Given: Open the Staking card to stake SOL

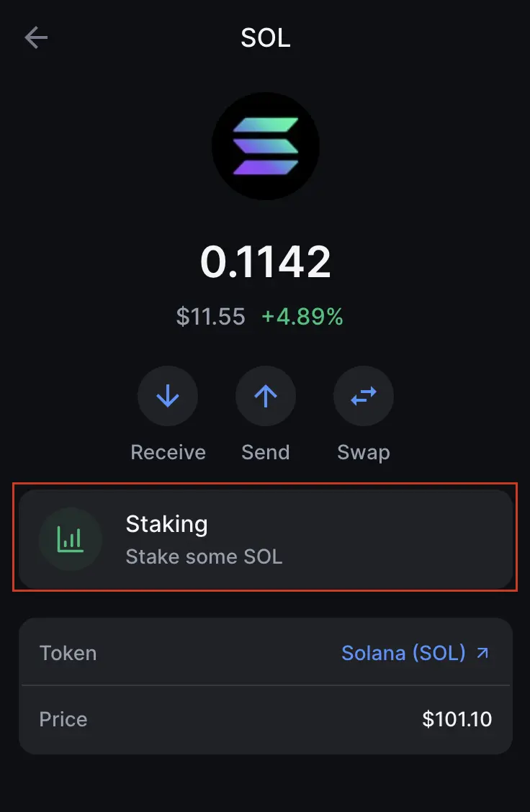Looking at the screenshot, I should pyautogui.click(x=265, y=538).
